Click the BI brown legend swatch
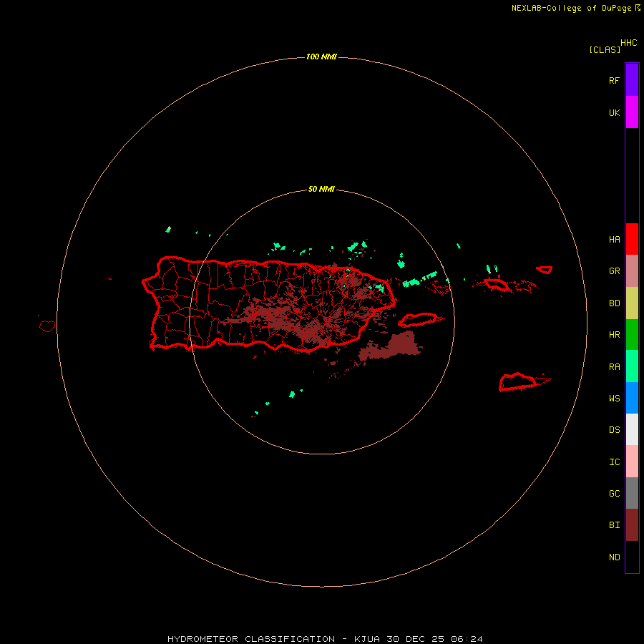 point(632,525)
